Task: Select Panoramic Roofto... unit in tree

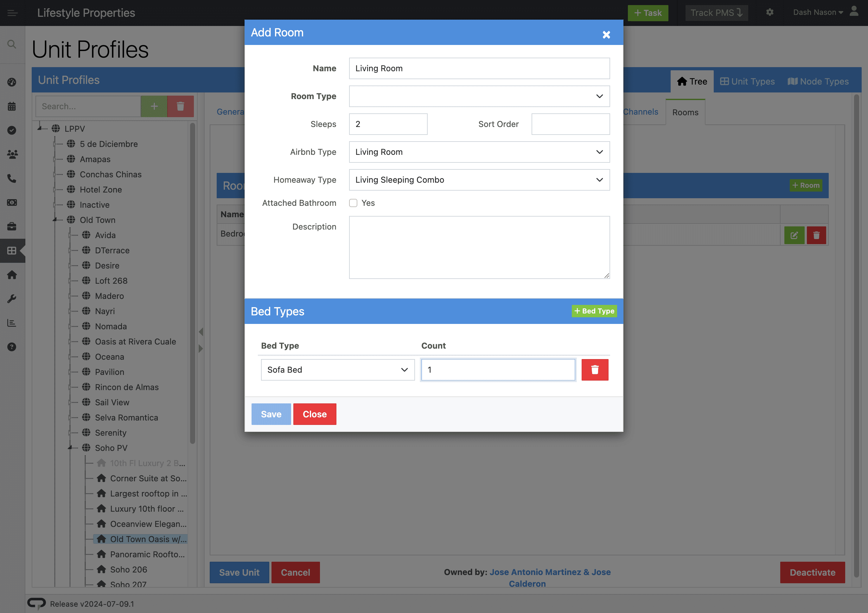Action: [x=147, y=554]
